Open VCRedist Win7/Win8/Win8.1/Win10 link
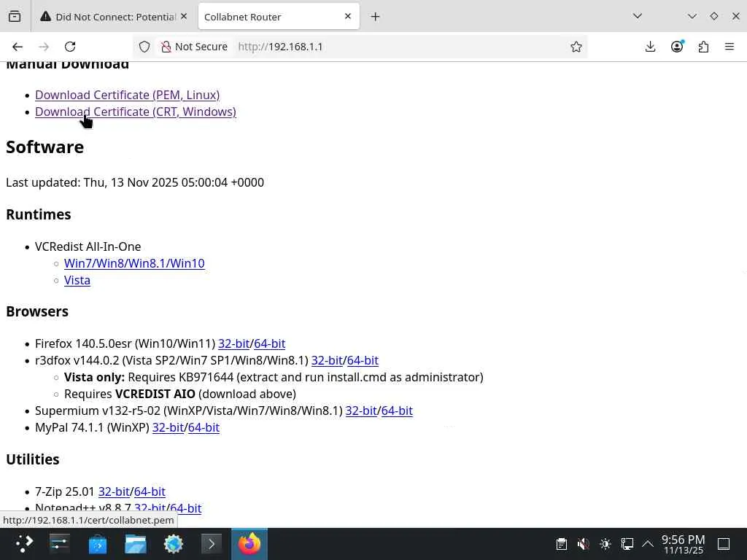The width and height of the screenshot is (747, 560). point(134,263)
